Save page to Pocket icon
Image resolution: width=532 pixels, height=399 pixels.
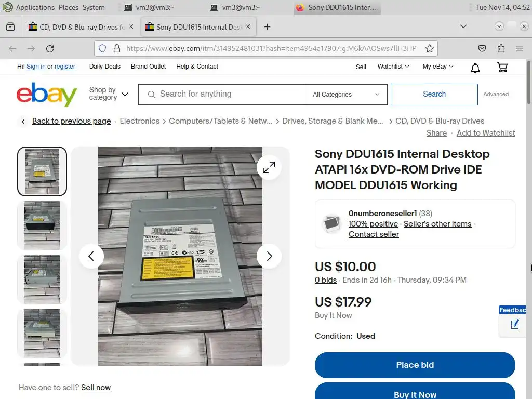tap(482, 48)
